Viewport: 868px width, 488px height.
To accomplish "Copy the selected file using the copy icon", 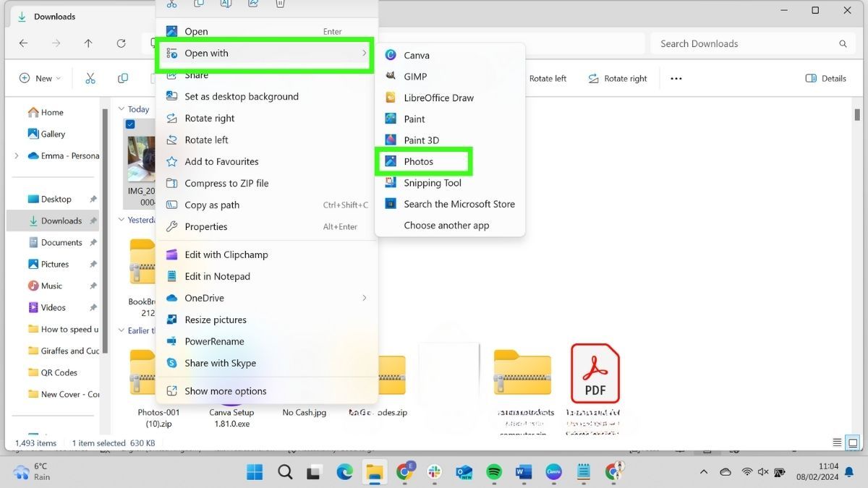I will coord(199,4).
